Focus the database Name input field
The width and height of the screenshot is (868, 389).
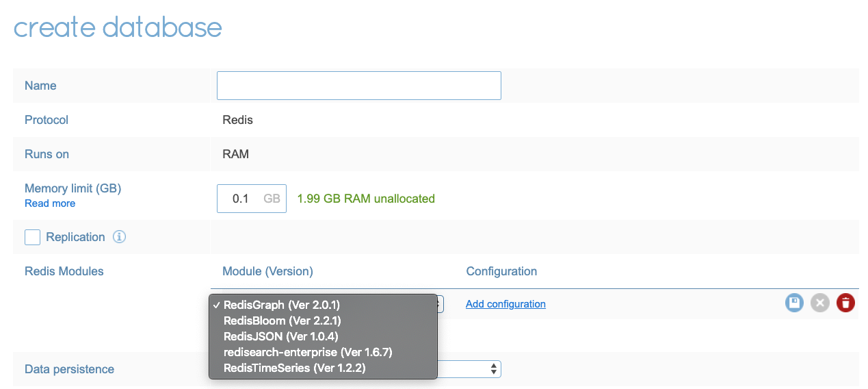[x=358, y=86]
